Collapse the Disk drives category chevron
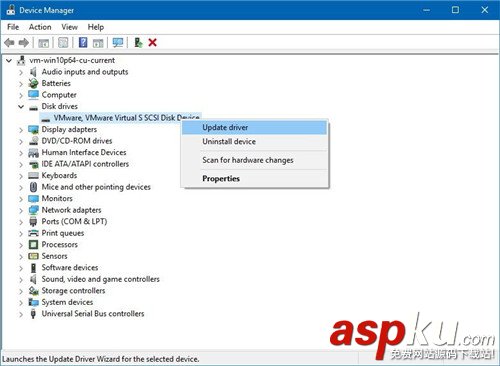This screenshot has height=366, width=500. 21,107
